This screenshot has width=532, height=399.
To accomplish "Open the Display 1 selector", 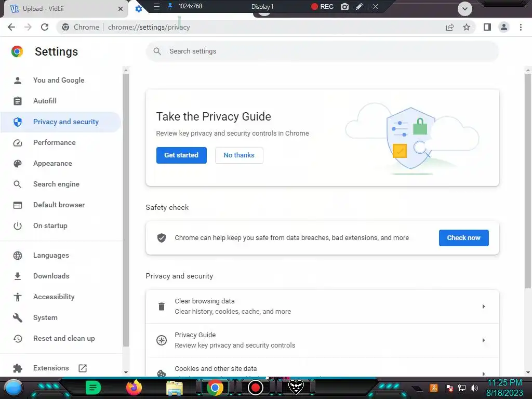I will pos(262,7).
